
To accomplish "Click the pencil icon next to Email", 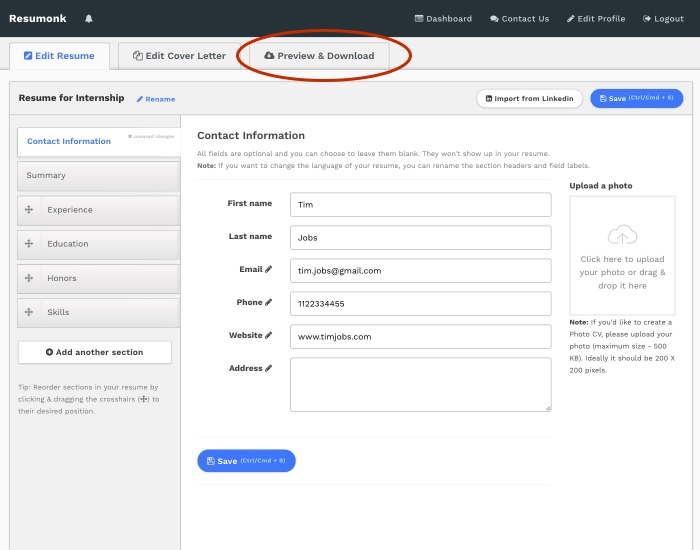I will [x=269, y=269].
